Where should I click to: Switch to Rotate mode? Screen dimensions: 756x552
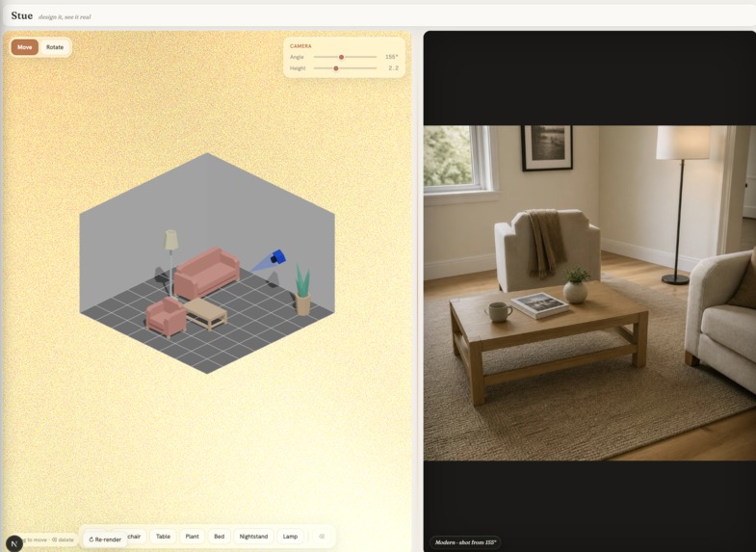pos(55,47)
